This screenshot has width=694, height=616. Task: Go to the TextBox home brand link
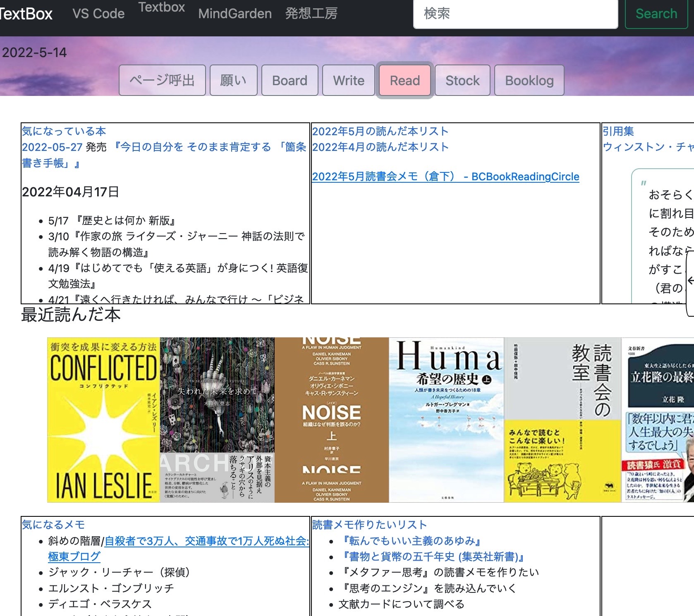26,14
